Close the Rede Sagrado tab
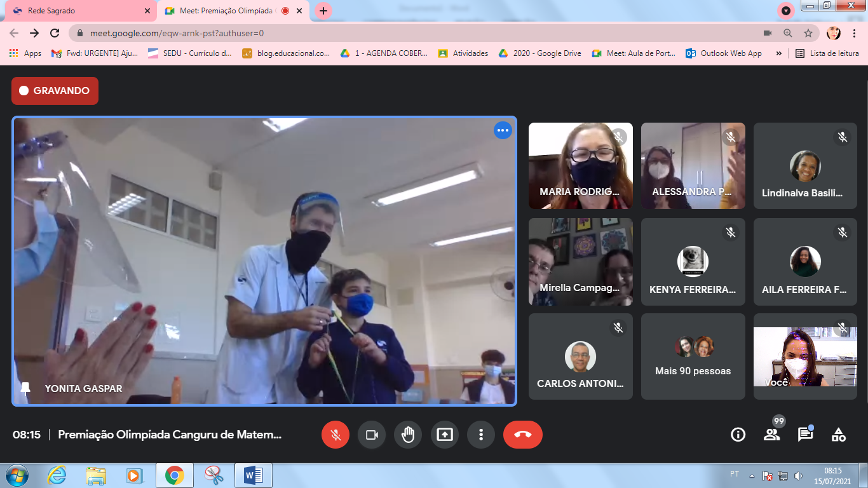Viewport: 868px width, 488px height. tap(147, 11)
